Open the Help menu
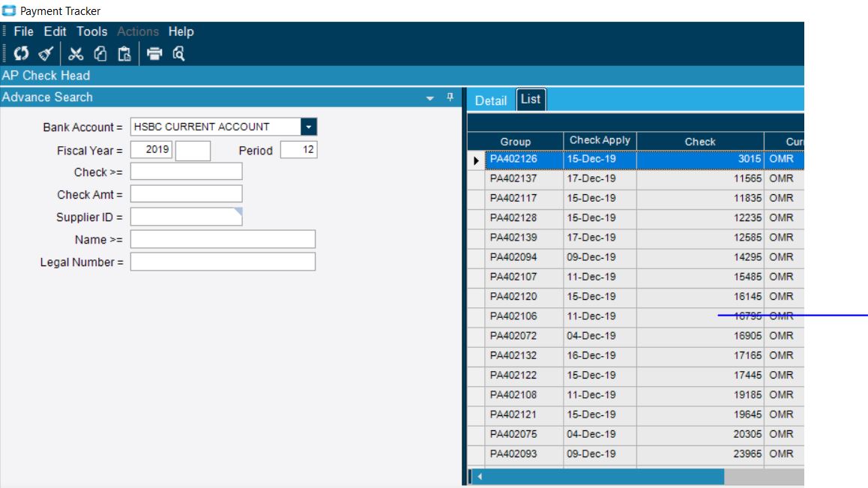The width and height of the screenshot is (868, 488). click(x=181, y=31)
